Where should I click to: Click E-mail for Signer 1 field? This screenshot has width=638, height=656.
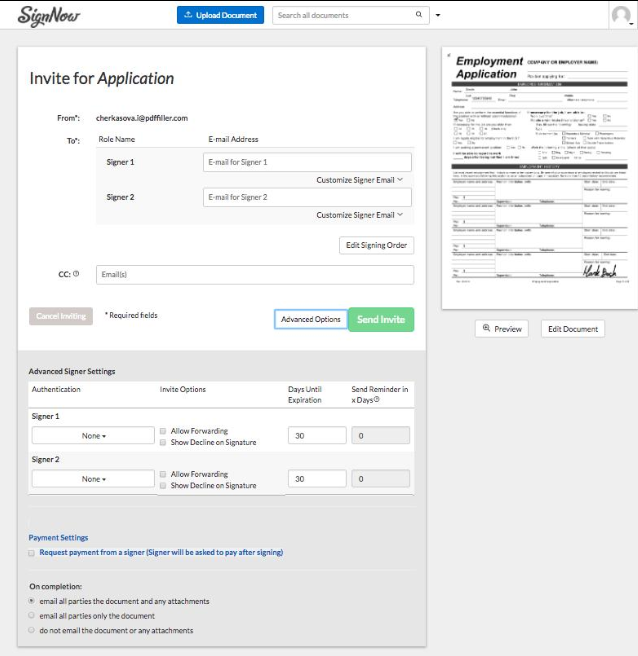point(307,162)
